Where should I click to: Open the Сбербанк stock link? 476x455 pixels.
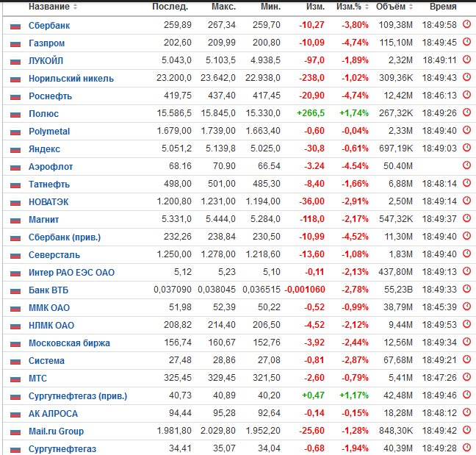click(x=49, y=26)
